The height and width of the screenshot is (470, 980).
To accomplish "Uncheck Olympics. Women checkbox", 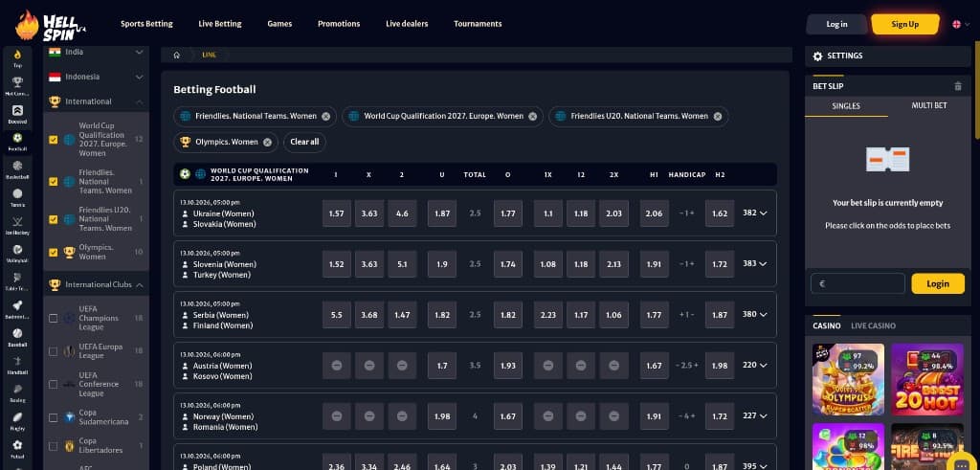I will point(54,253).
